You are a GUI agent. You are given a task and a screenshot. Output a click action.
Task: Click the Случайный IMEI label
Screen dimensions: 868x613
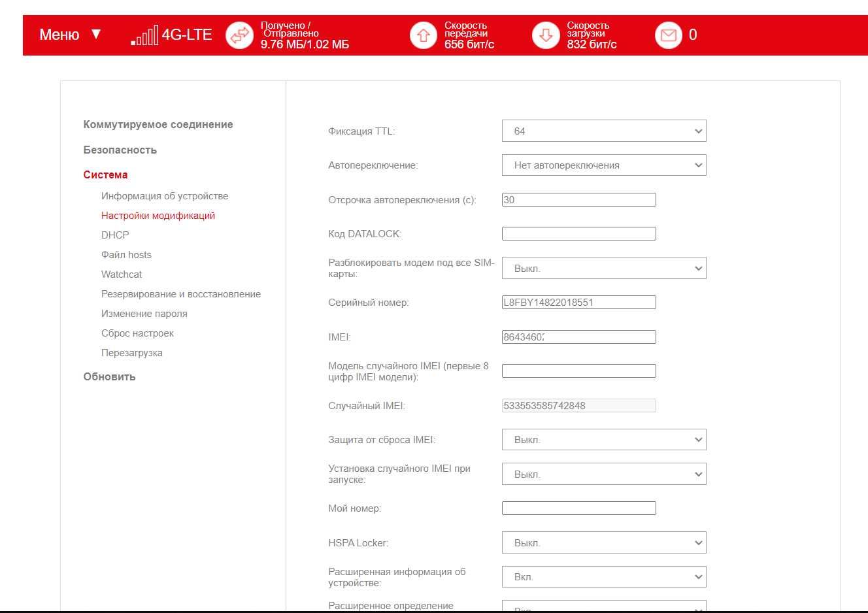[367, 406]
